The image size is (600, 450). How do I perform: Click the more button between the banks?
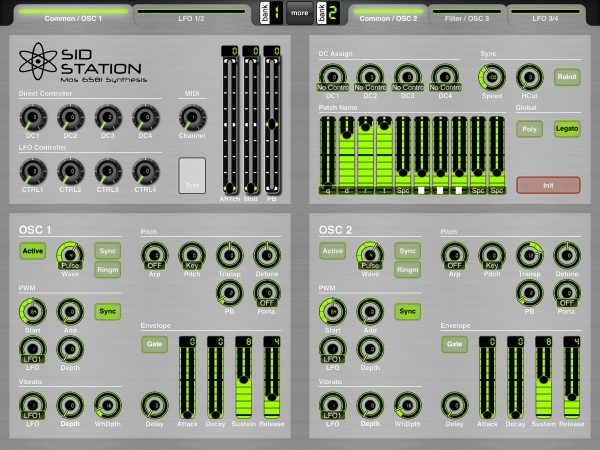point(300,13)
